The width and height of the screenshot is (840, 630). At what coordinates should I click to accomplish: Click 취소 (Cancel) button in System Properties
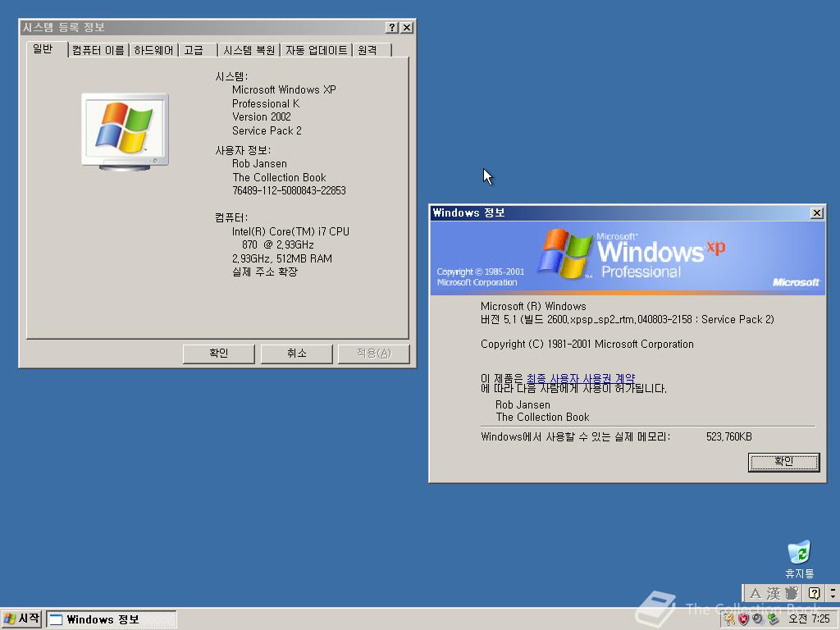tap(296, 354)
